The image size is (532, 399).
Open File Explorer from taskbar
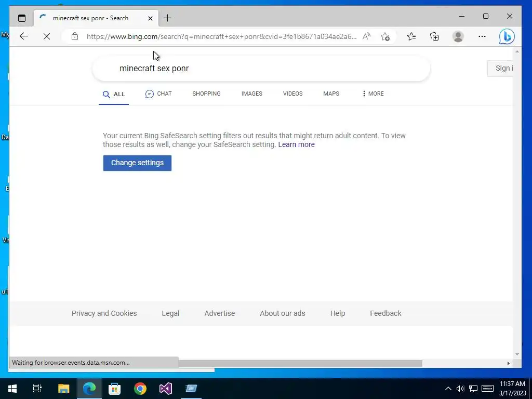click(x=63, y=389)
